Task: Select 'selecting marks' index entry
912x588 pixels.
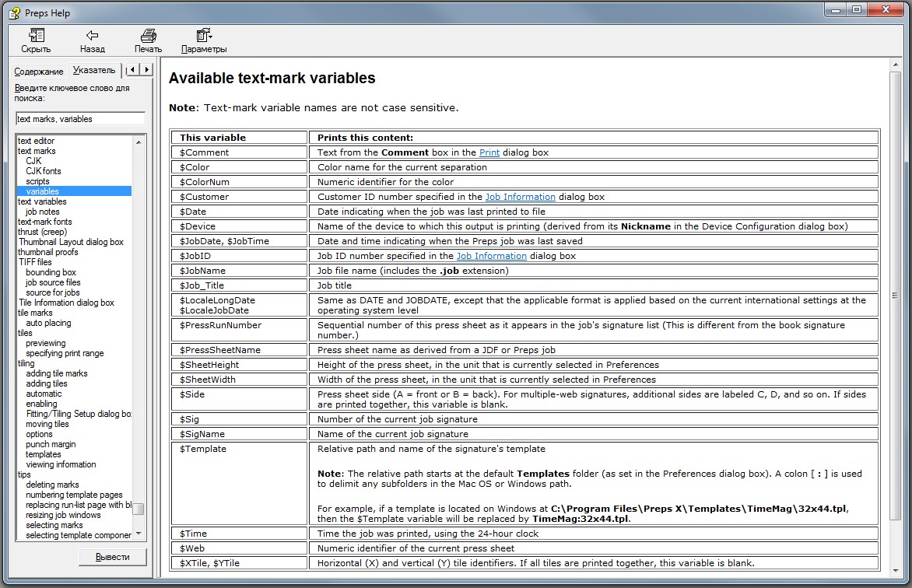Action: 54,525
